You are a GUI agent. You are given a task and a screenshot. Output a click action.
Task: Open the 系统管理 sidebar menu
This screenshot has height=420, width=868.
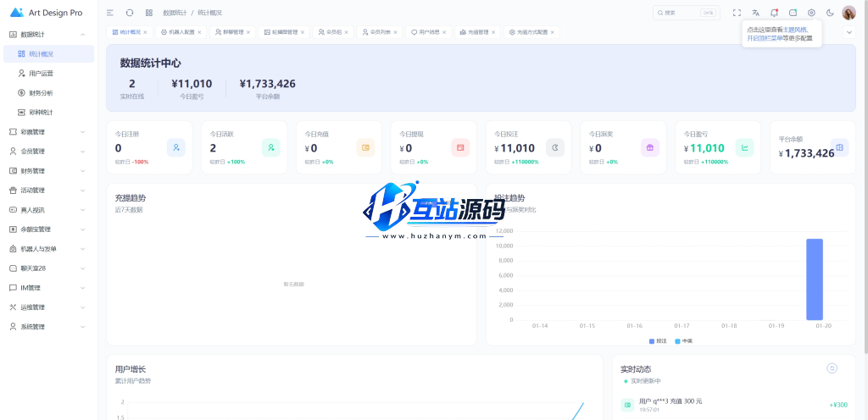pyautogui.click(x=48, y=327)
